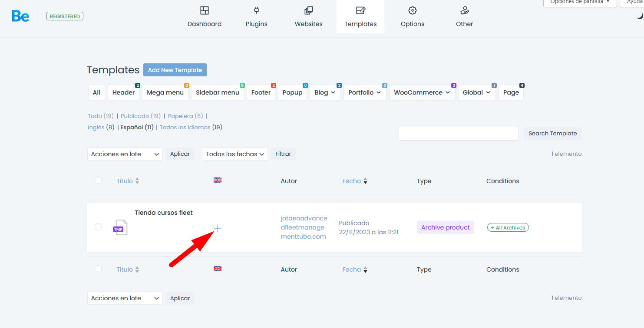Select the Footer template tab
Image resolution: width=644 pixels, height=328 pixels.
[261, 92]
